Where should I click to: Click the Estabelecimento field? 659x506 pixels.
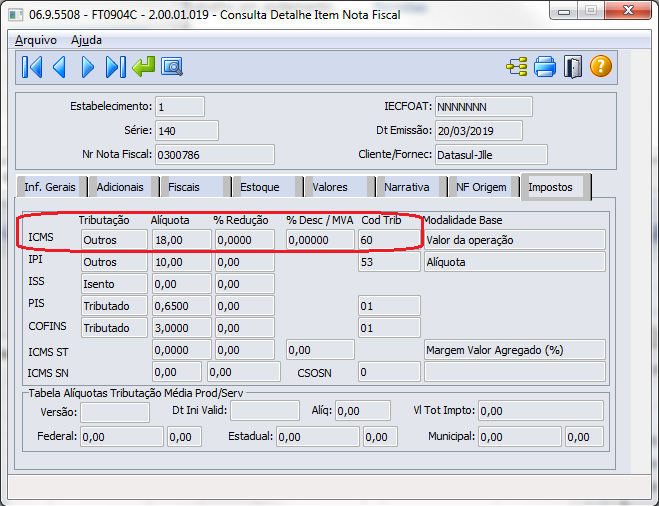(180, 107)
